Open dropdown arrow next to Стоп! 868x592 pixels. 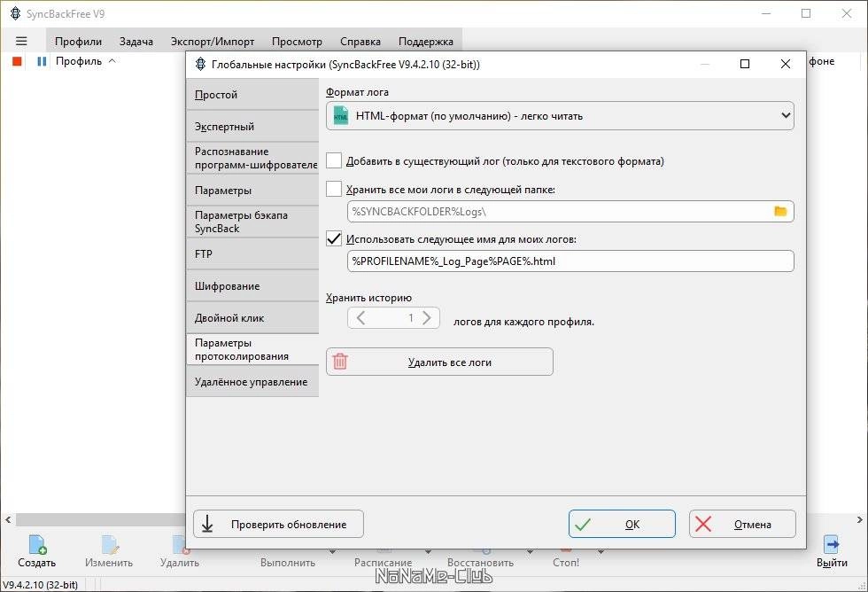coord(601,551)
